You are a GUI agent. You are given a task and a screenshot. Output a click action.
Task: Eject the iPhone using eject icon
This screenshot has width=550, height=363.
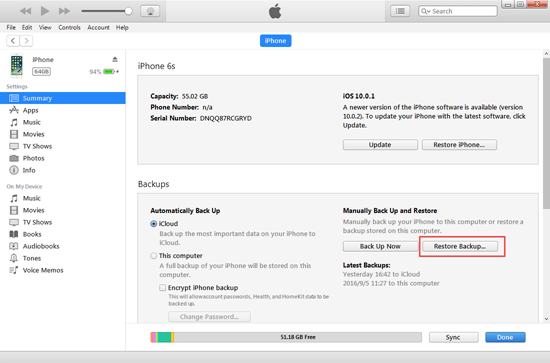pyautogui.click(x=115, y=59)
